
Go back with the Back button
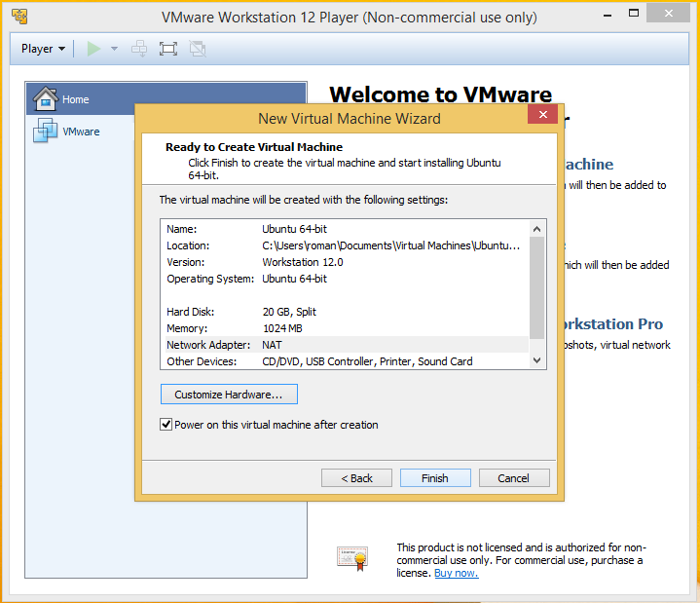(356, 478)
